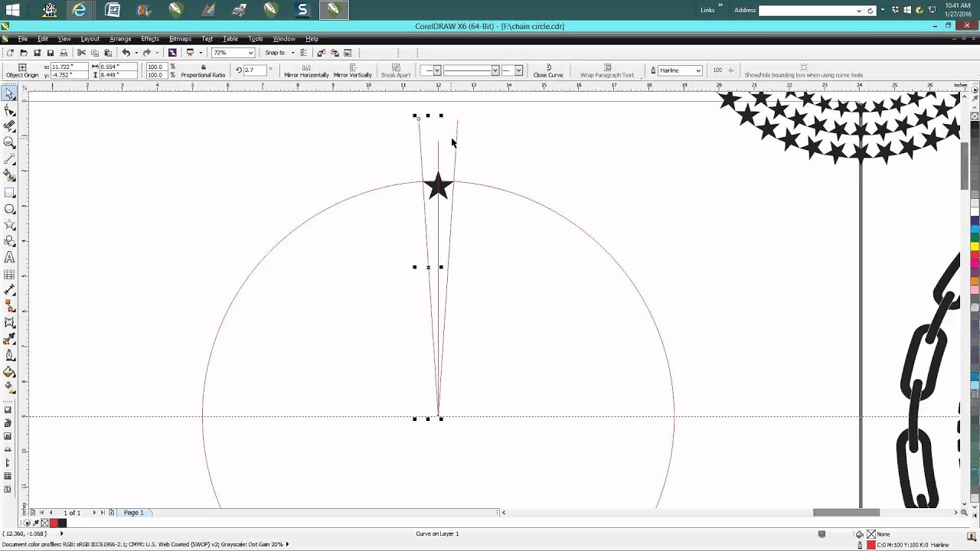Click the Help menu
Viewport: 980px width, 551px height.
312,39
